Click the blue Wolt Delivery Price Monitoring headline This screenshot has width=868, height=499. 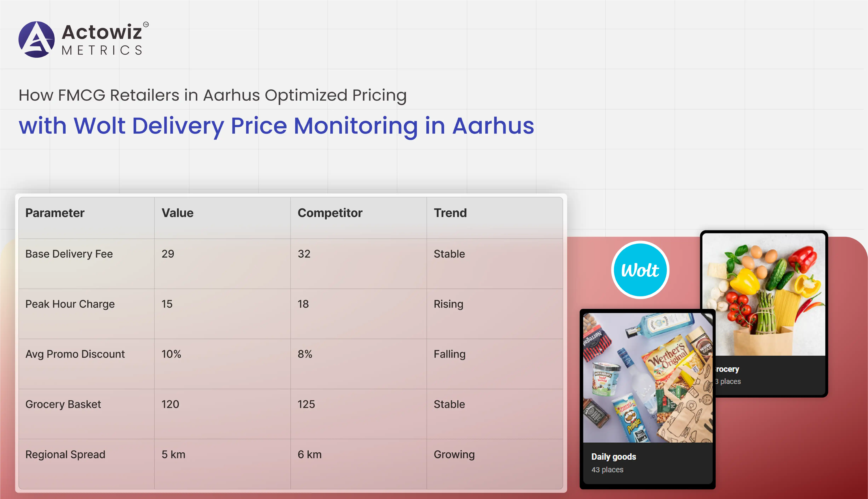pos(276,126)
